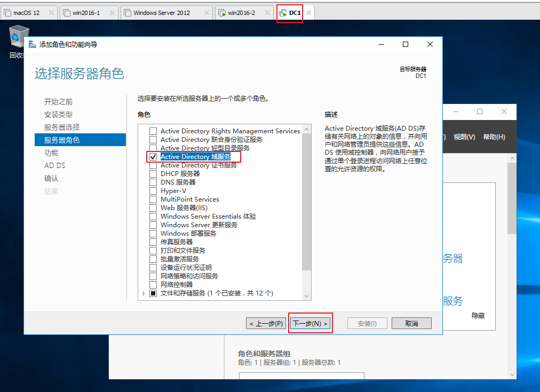
Task: Click 隐藏 link in Server Manager
Action: tap(478, 316)
